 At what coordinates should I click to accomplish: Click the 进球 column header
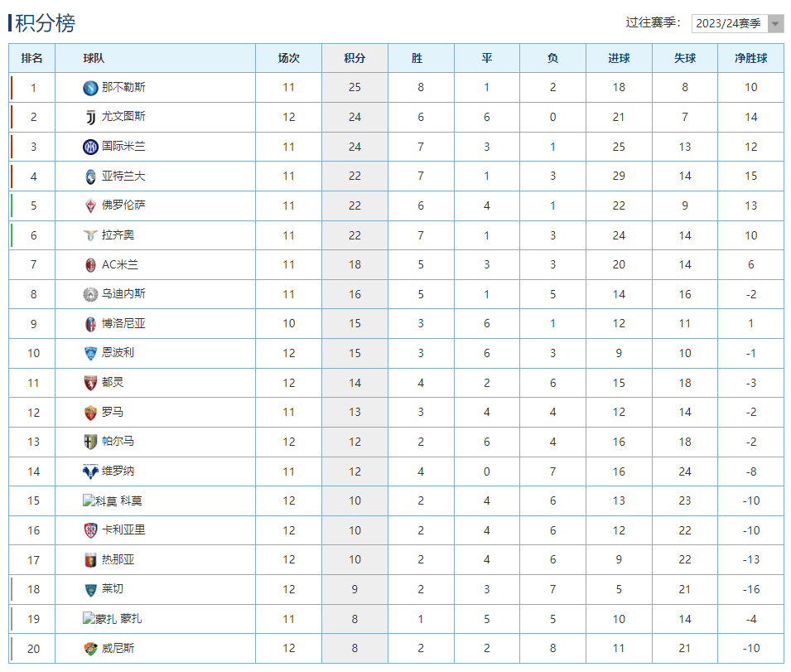click(619, 58)
